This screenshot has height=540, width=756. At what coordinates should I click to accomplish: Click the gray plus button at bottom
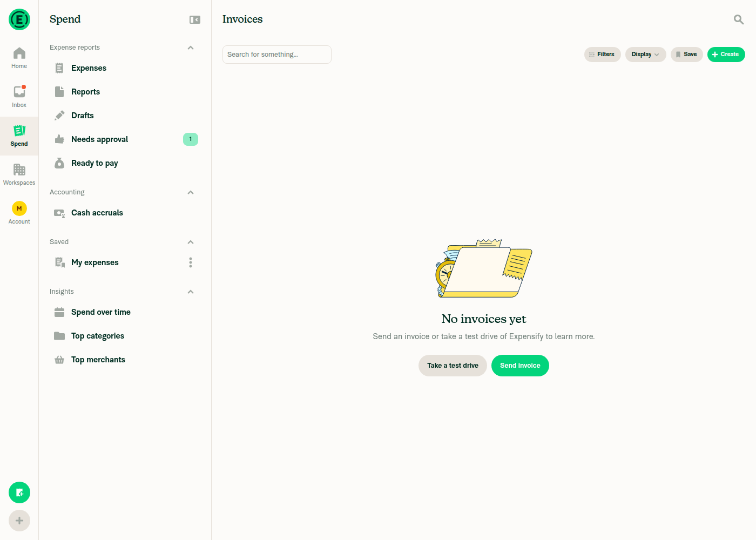(19, 521)
